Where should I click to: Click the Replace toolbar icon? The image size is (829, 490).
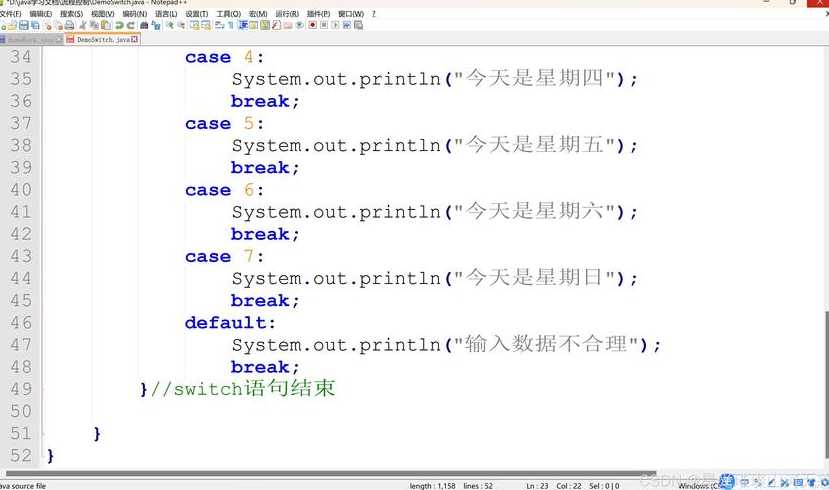pos(156,25)
